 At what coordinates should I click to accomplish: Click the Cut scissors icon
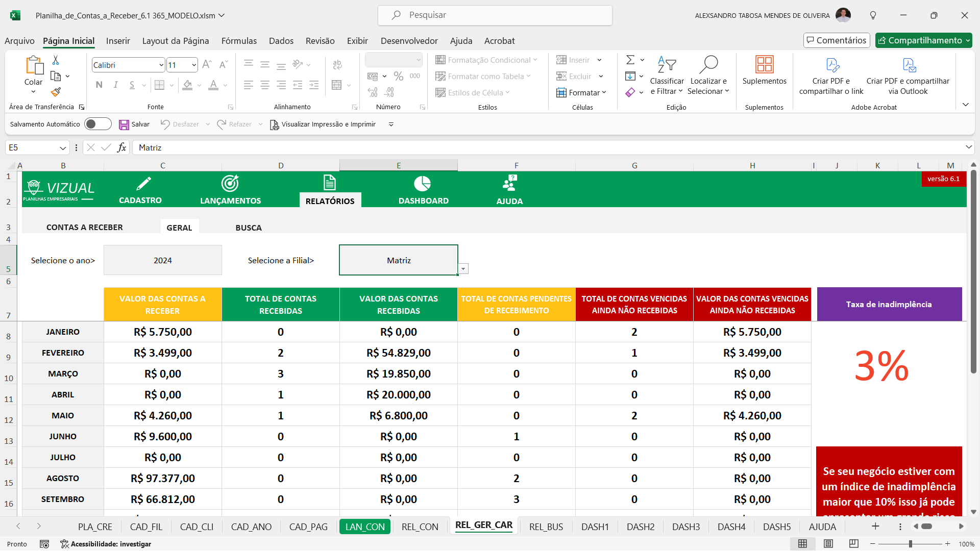point(56,60)
